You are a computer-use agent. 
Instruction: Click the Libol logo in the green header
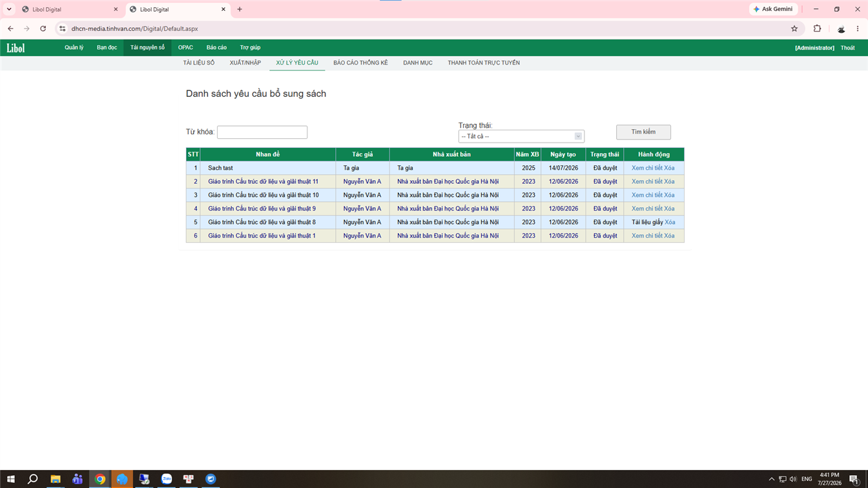pos(15,48)
